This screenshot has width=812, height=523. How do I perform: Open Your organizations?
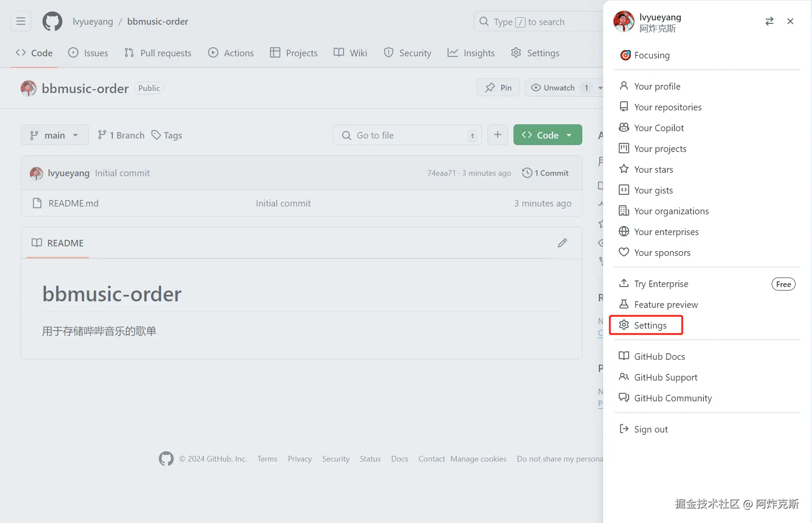tap(707, 211)
